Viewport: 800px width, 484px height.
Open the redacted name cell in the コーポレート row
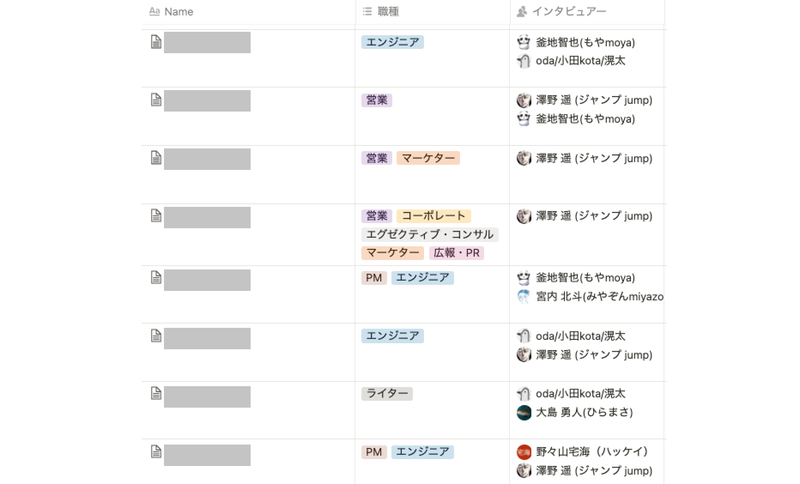[x=207, y=218]
